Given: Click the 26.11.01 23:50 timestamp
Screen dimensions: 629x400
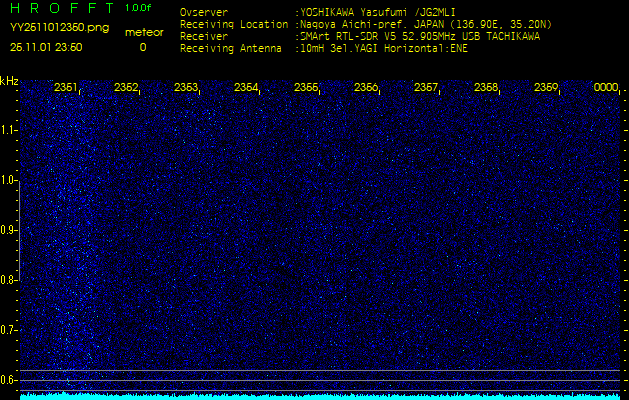Looking at the screenshot, I should (x=46, y=47).
